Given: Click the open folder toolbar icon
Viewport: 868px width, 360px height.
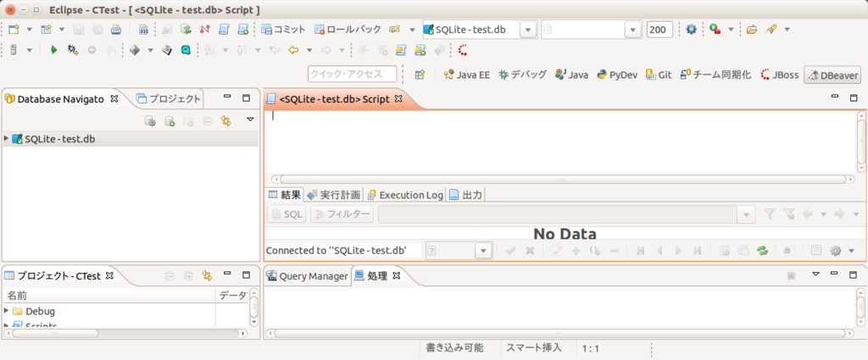Looking at the screenshot, I should [x=751, y=30].
